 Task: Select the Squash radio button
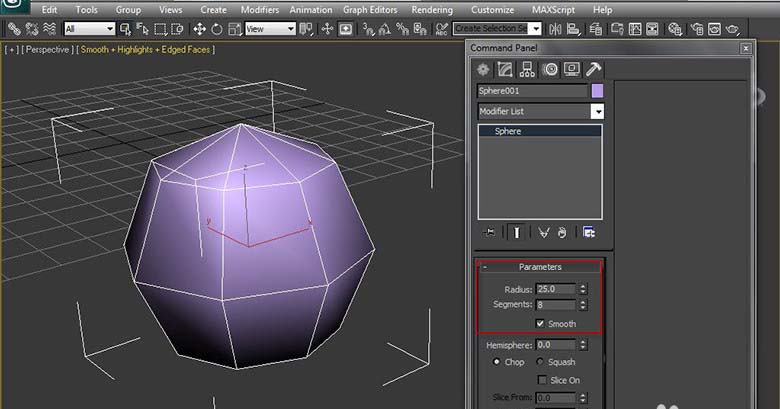click(x=540, y=362)
